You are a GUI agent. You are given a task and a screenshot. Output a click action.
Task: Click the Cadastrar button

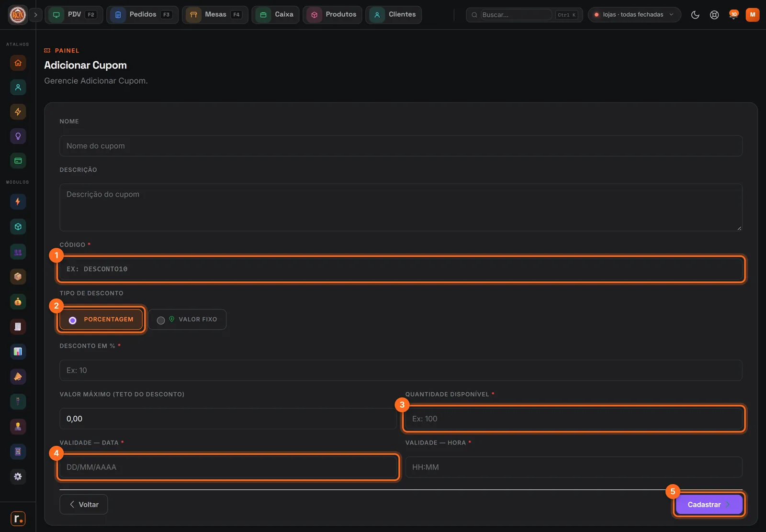[709, 505]
